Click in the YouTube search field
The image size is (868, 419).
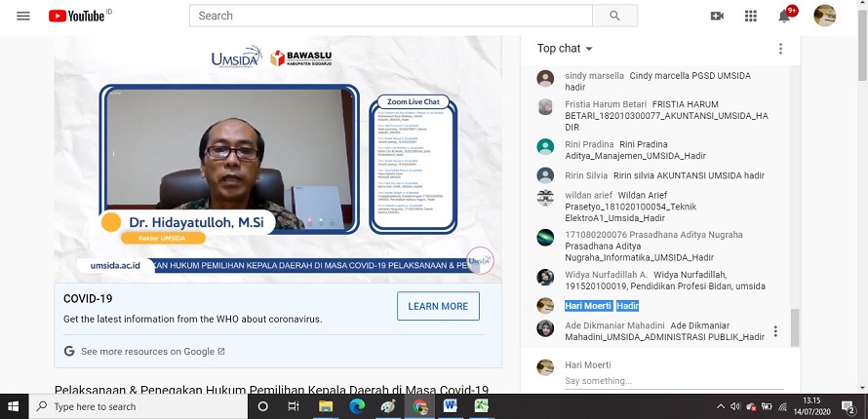390,16
